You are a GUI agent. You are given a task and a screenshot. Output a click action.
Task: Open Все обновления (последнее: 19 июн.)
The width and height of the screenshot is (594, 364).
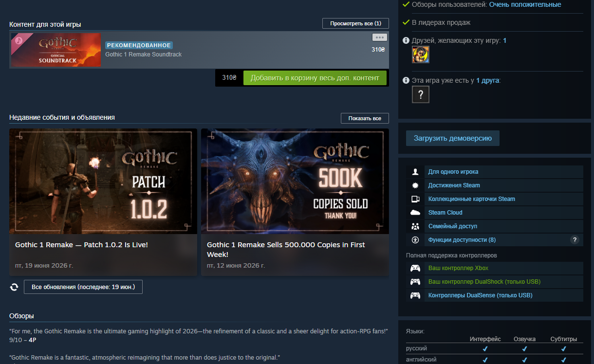(x=83, y=287)
